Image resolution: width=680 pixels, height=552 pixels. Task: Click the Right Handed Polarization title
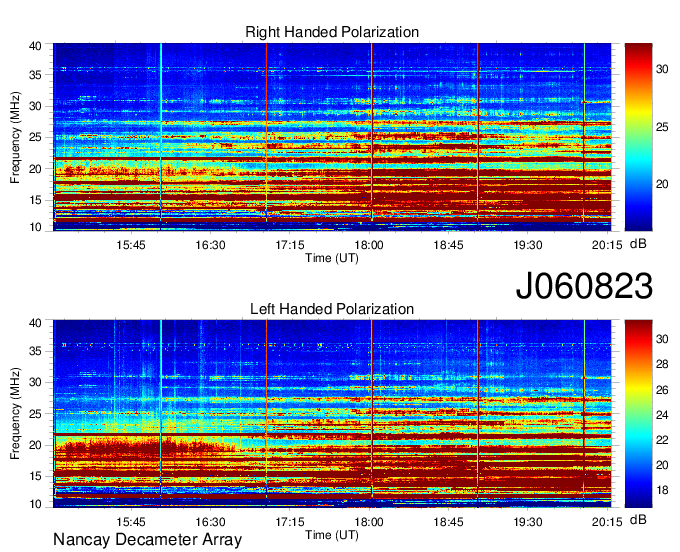[332, 32]
